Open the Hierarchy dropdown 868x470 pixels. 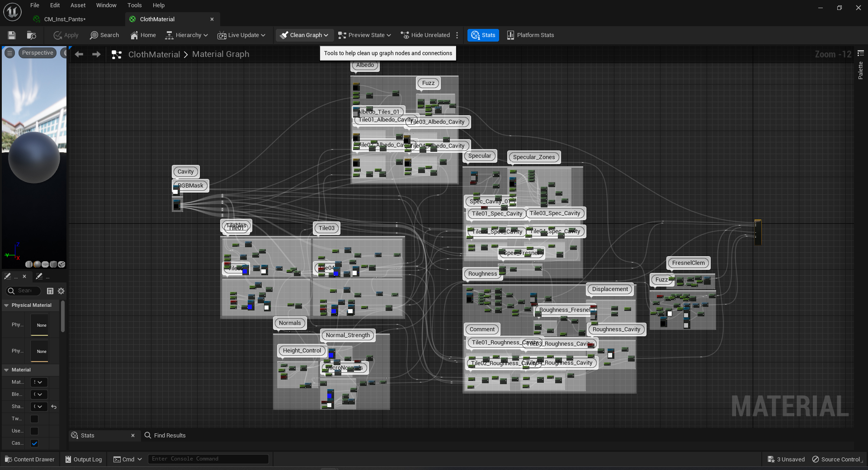coord(186,35)
